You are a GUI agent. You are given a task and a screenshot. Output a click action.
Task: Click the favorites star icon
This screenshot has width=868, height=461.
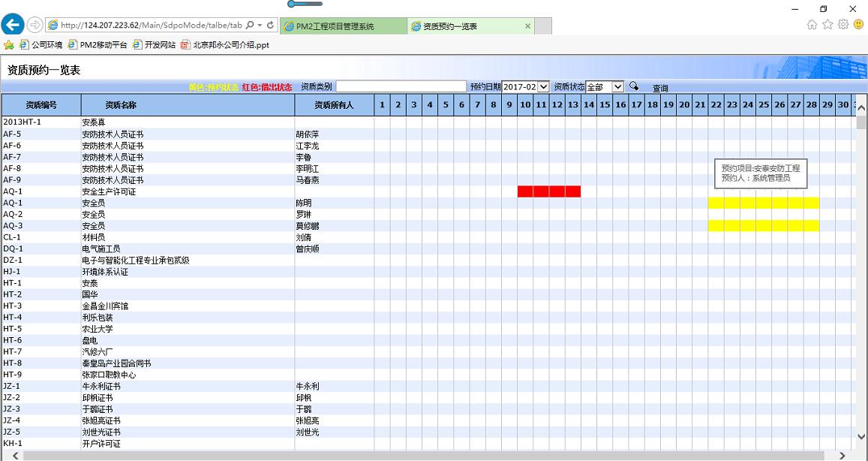coord(827,25)
